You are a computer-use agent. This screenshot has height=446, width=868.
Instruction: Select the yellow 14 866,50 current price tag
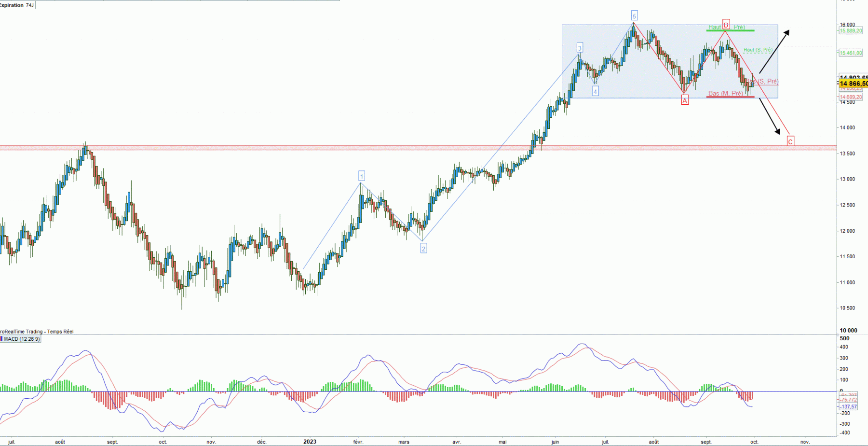(x=853, y=84)
